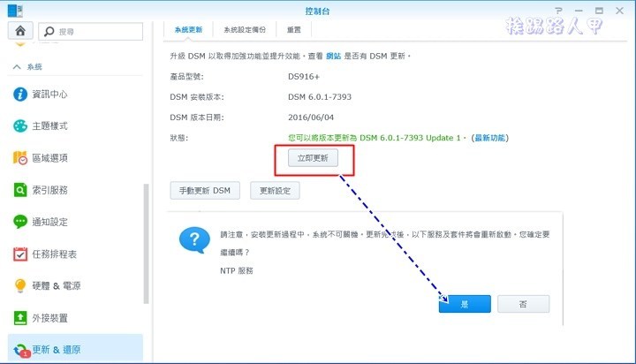Focus the 搜尋 search input field
The width and height of the screenshot is (636, 364).
[90, 31]
